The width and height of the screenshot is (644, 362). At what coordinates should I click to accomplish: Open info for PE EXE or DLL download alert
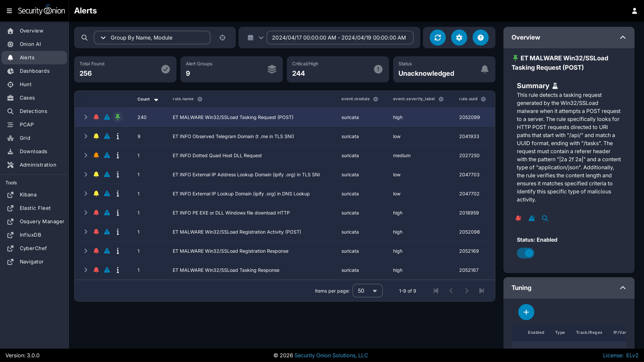pyautogui.click(x=118, y=213)
